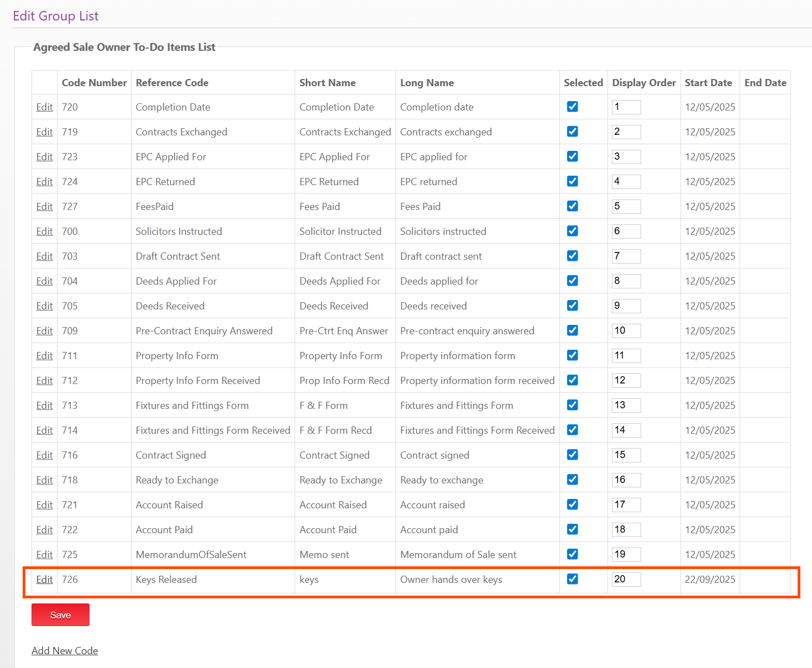Select reference code 'Ready to Exchange'
The width and height of the screenshot is (812, 668).
click(x=177, y=480)
